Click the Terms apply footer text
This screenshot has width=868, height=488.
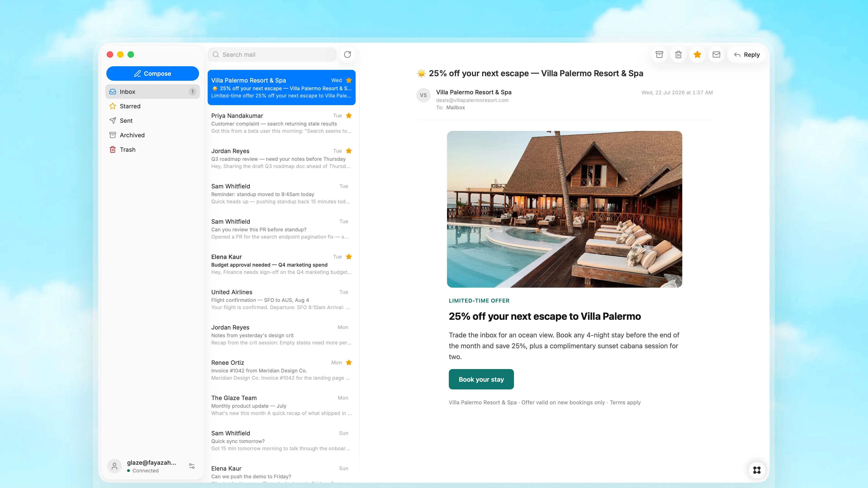coord(625,403)
